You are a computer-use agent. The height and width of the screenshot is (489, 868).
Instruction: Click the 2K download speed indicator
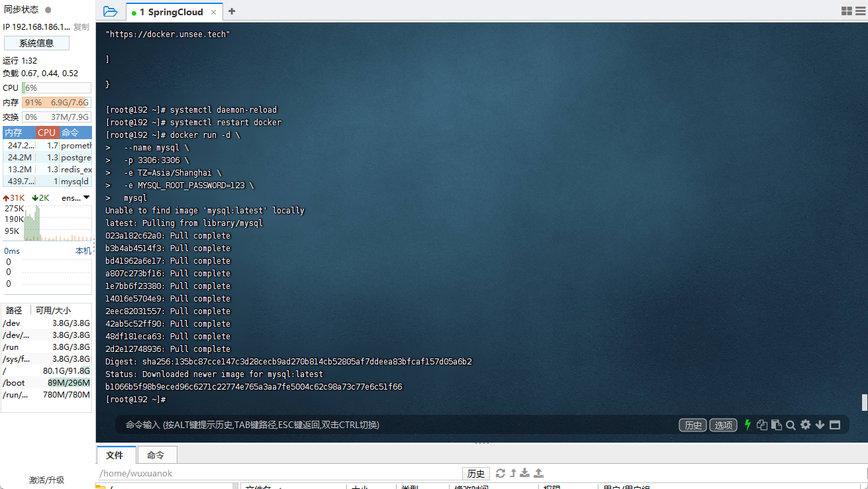40,198
